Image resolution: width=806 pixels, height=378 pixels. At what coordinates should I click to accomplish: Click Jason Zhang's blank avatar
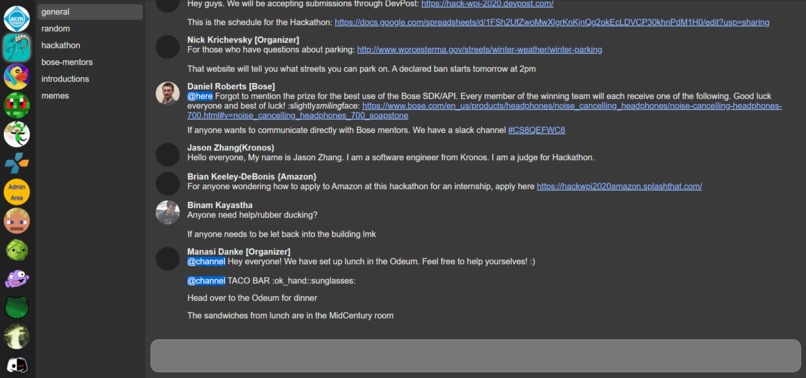coord(168,155)
